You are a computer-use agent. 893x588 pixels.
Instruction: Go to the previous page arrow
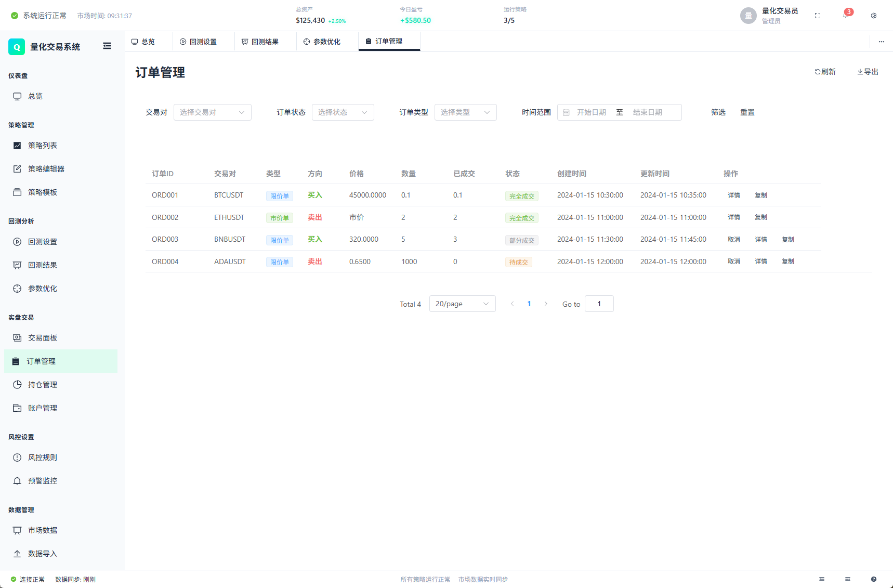tap(513, 304)
